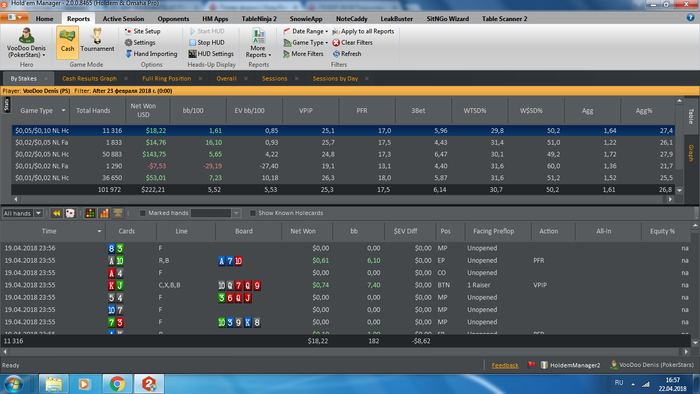This screenshot has width=700, height=394.
Task: Sort hands by Net Won column
Action: pyautogui.click(x=303, y=231)
